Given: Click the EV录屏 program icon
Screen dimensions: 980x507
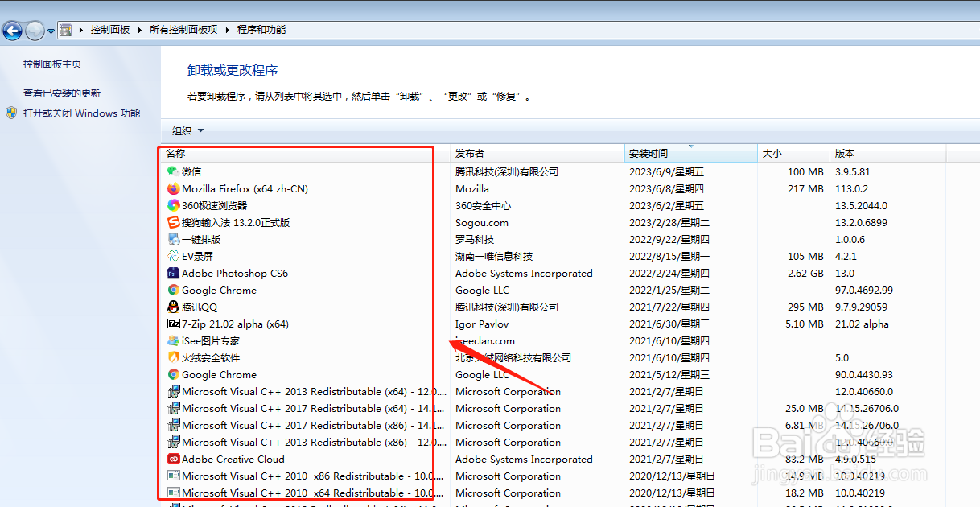Looking at the screenshot, I should pos(173,256).
